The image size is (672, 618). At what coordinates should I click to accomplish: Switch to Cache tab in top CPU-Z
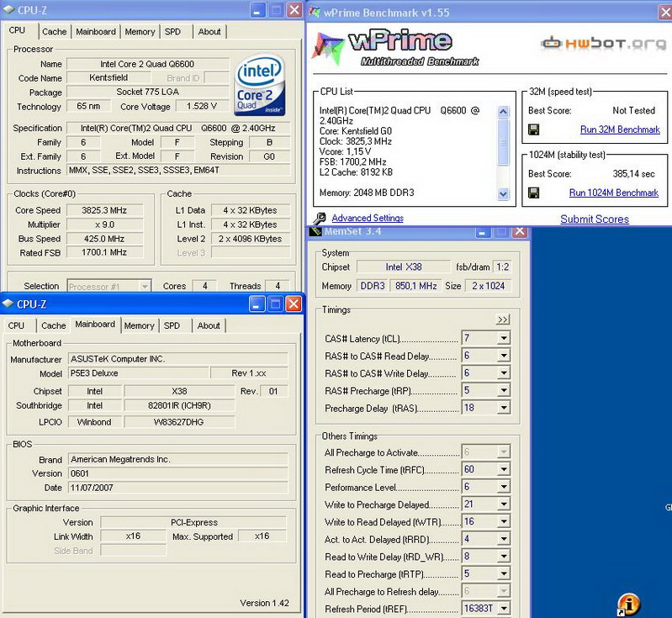(x=54, y=32)
